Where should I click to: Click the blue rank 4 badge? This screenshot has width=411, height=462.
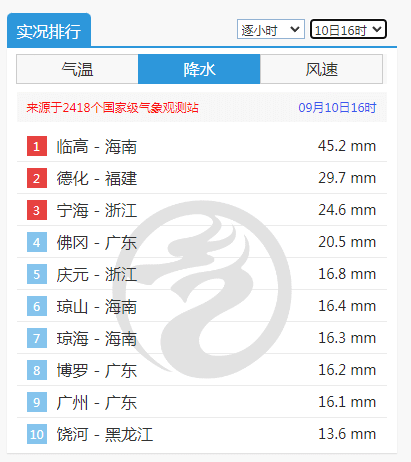pyautogui.click(x=37, y=242)
